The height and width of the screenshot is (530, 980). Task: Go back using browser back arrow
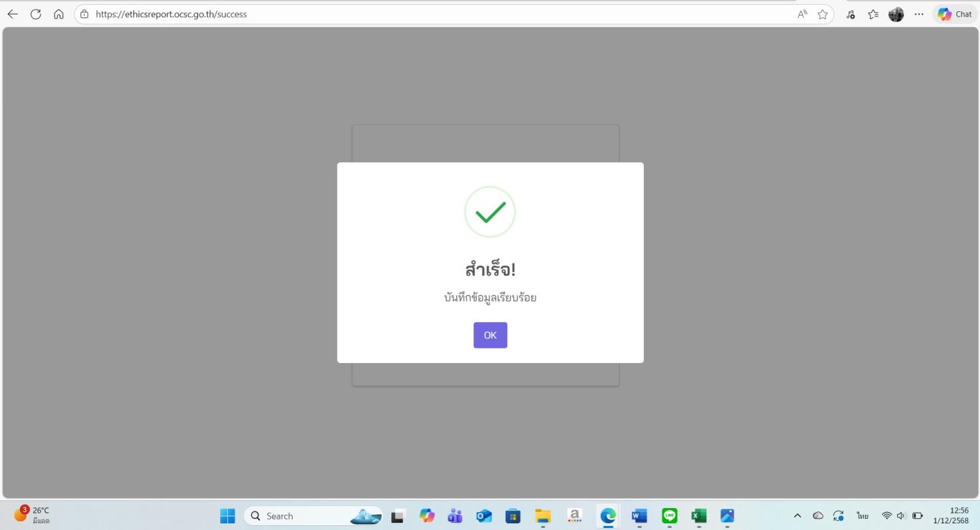tap(13, 14)
